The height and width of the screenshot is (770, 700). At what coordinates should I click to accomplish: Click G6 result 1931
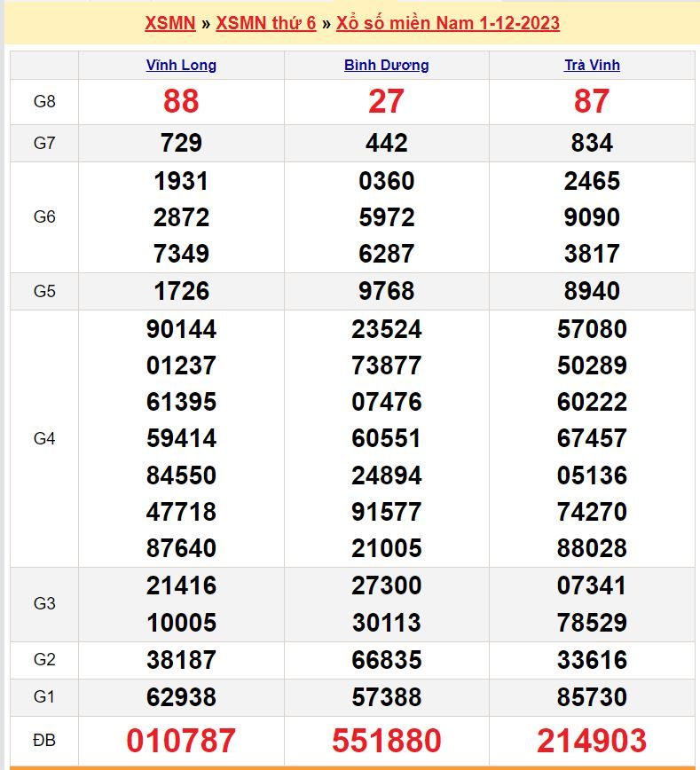(181, 181)
